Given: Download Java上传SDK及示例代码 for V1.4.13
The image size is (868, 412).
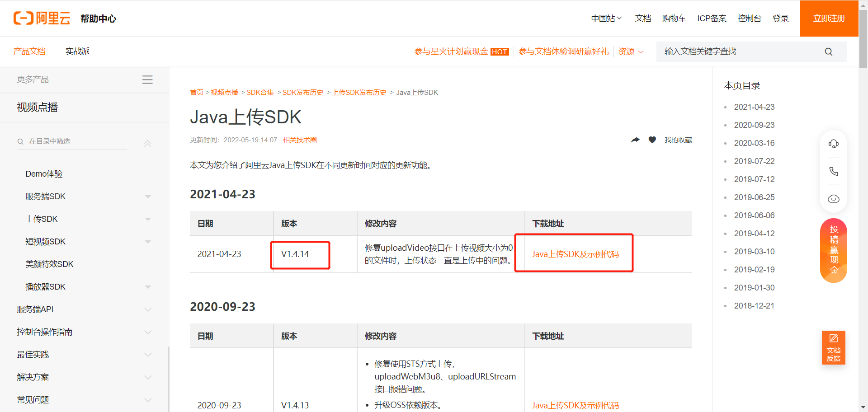Looking at the screenshot, I should pos(575,405).
